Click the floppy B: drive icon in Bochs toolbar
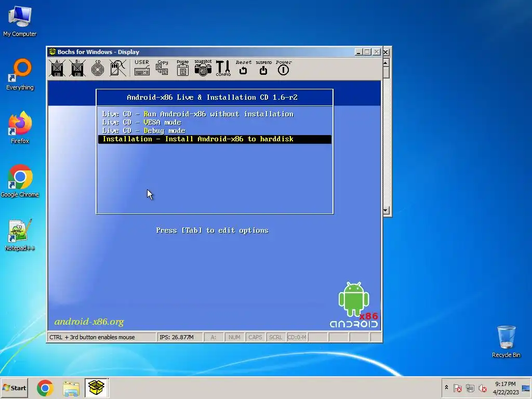Viewport: 532px width, 399px height. [x=77, y=68]
